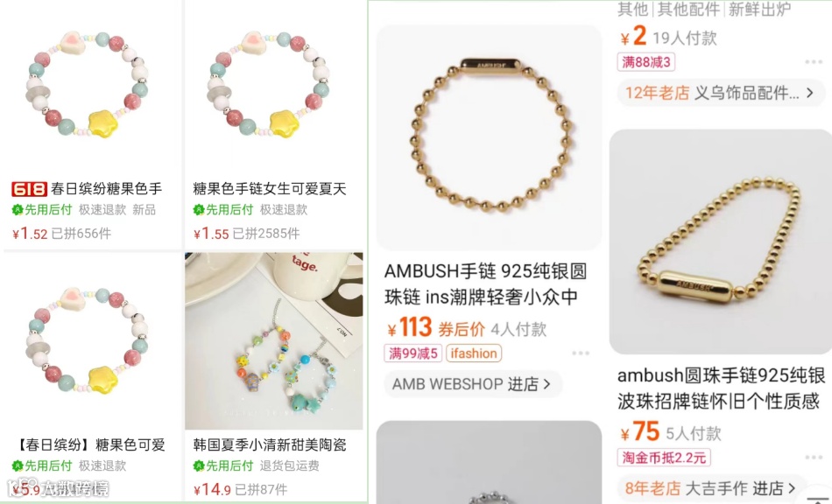Image resolution: width=832 pixels, height=504 pixels.
Task: Open ambush圆珠手链925纯银 product title
Action: 721,388
